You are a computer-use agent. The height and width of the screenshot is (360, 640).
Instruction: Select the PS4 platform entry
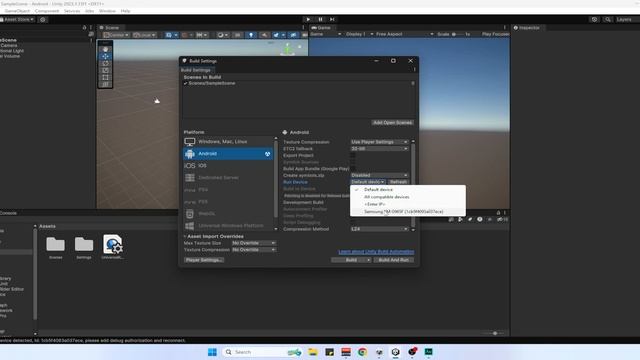coord(228,190)
